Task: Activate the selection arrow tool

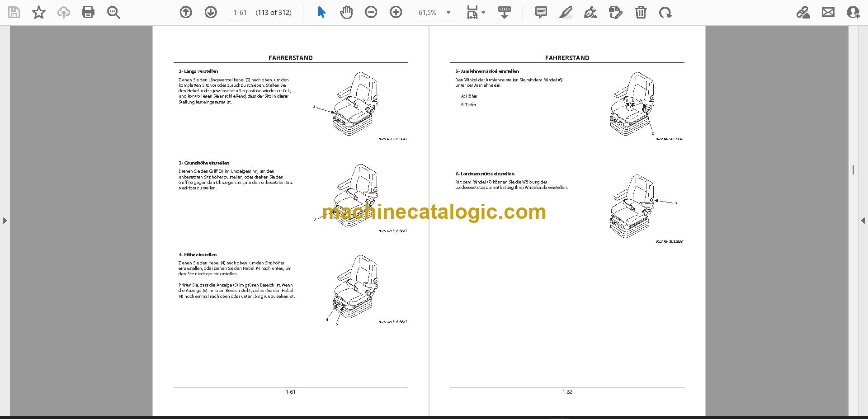Action: click(321, 12)
